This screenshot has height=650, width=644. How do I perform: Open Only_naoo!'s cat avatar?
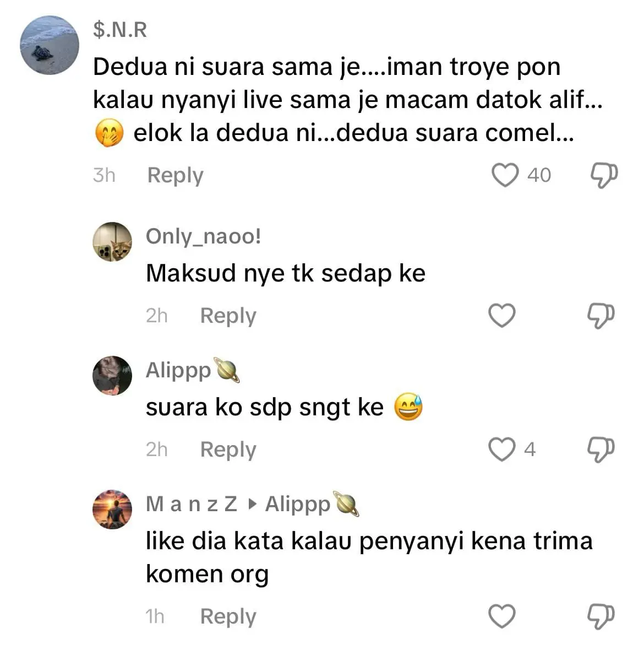(x=112, y=242)
